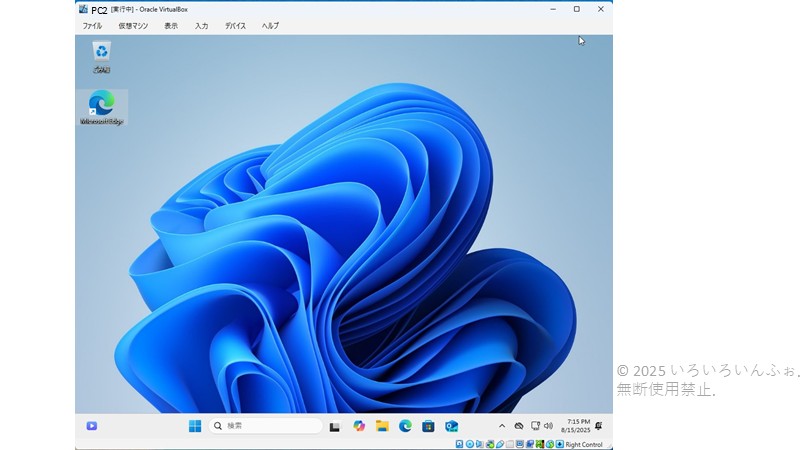Click the OneDrive cloud tray icon
800x450 pixels.
(x=519, y=426)
